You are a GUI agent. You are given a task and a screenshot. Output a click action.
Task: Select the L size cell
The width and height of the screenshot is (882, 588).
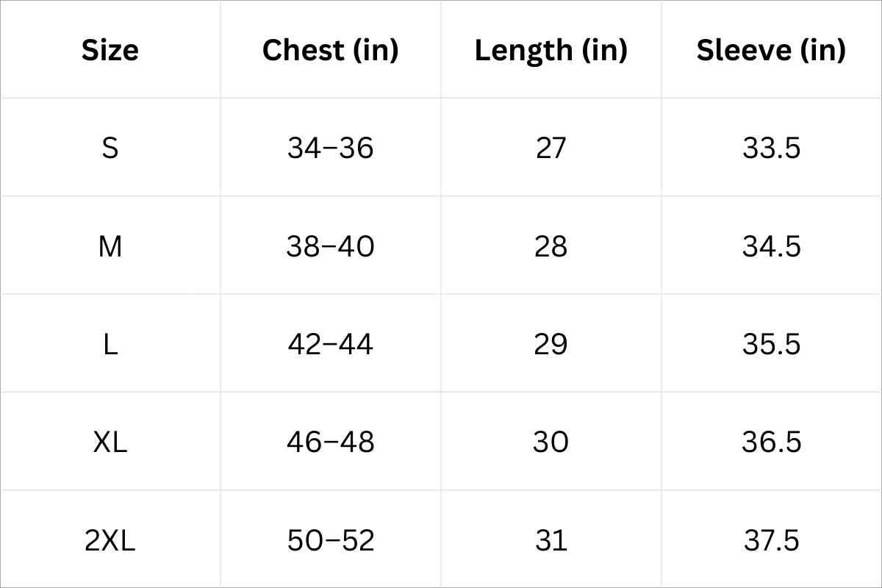coord(110,344)
